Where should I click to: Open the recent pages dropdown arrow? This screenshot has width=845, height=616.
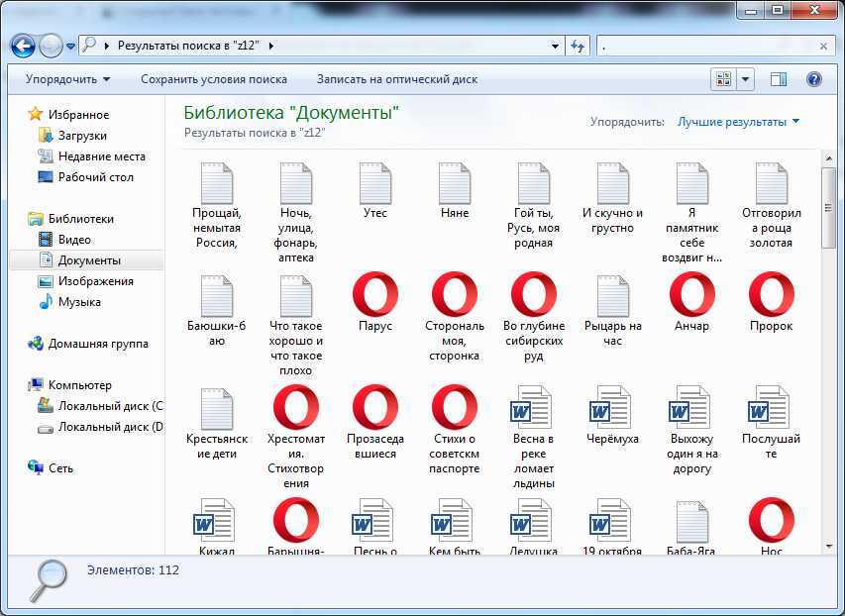coord(70,47)
